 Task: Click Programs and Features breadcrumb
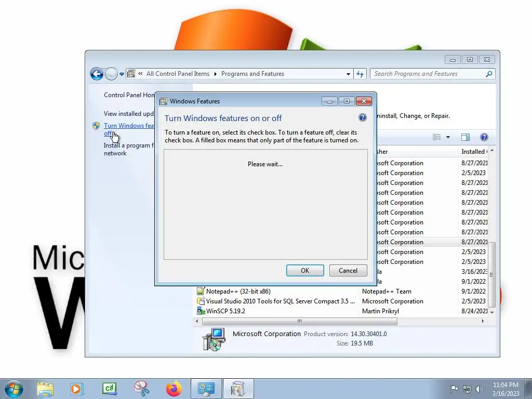point(253,74)
